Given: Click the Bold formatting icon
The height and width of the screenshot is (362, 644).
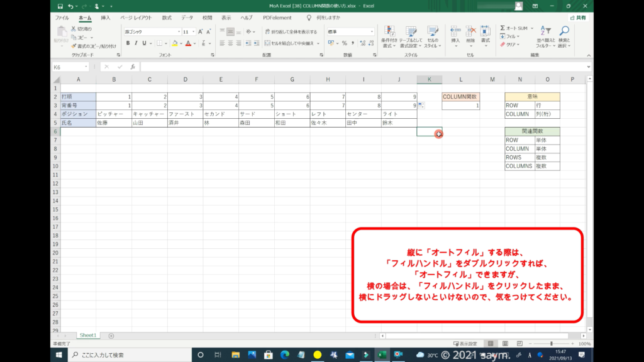Looking at the screenshot, I should (x=128, y=43).
